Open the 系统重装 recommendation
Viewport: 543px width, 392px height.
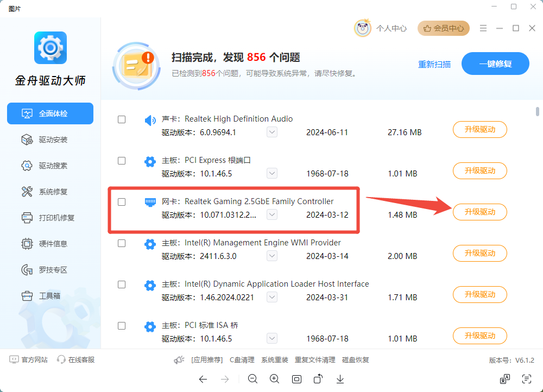(275, 360)
